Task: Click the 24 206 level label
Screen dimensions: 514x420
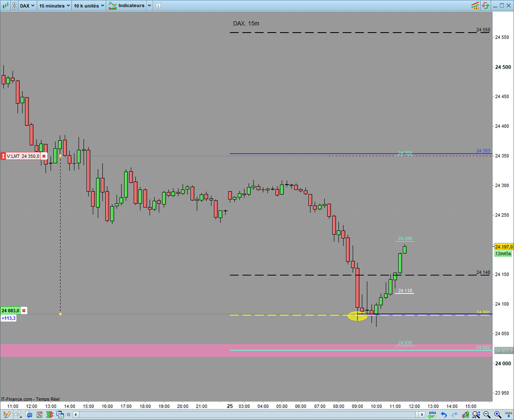Action: (405, 238)
